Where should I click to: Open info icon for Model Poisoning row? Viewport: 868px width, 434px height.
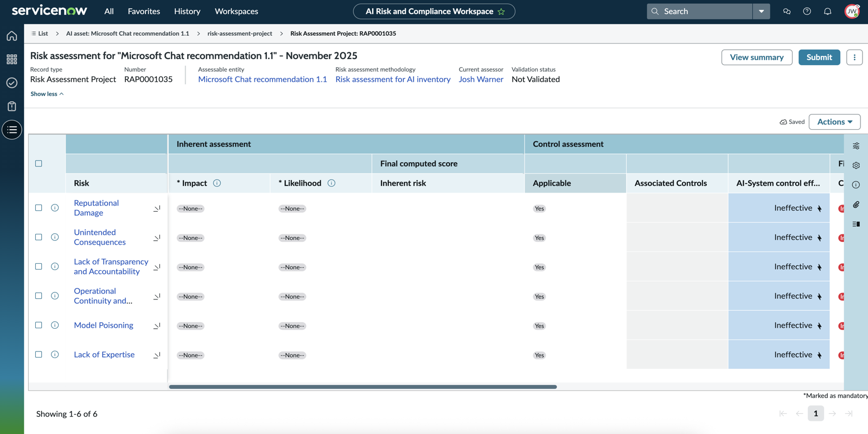click(55, 325)
